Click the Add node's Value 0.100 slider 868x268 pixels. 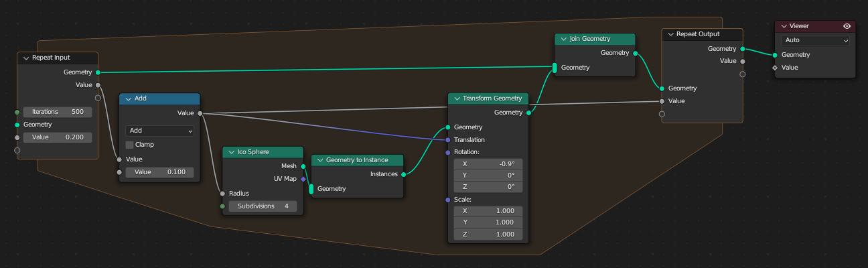click(x=159, y=172)
